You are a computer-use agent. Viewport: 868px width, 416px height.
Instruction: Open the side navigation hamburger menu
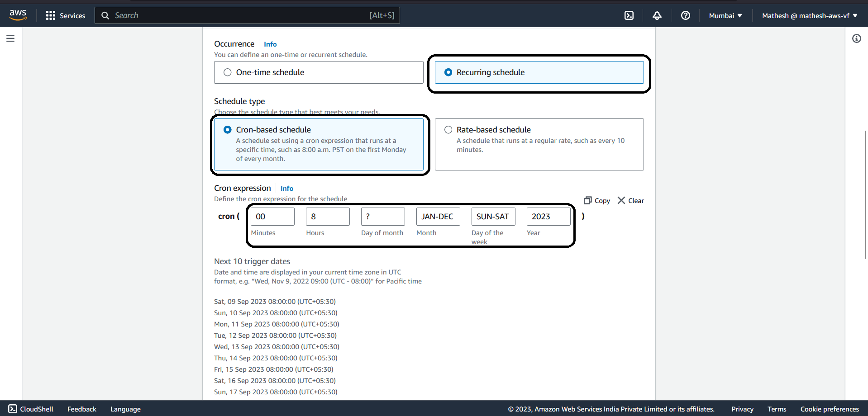pos(10,38)
